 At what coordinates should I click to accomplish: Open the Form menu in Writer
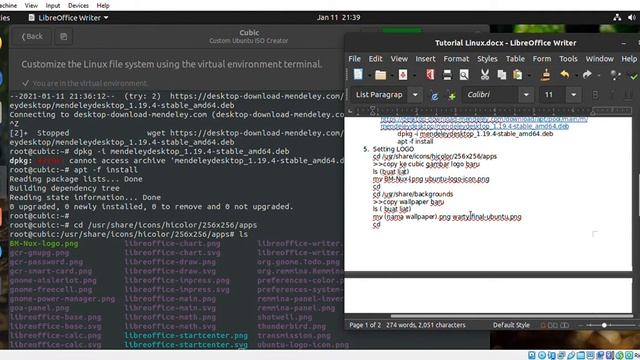click(x=542, y=59)
